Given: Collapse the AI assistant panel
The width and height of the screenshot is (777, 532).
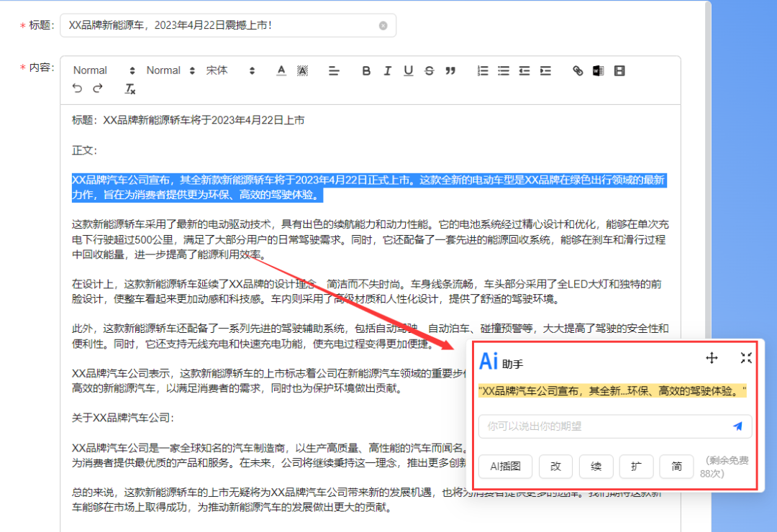Looking at the screenshot, I should click(746, 357).
